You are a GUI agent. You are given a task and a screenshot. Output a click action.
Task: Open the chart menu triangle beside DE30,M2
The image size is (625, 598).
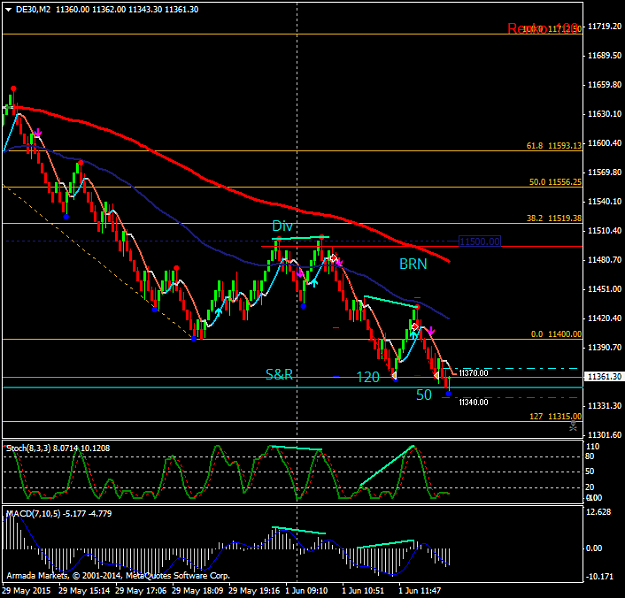8,10
